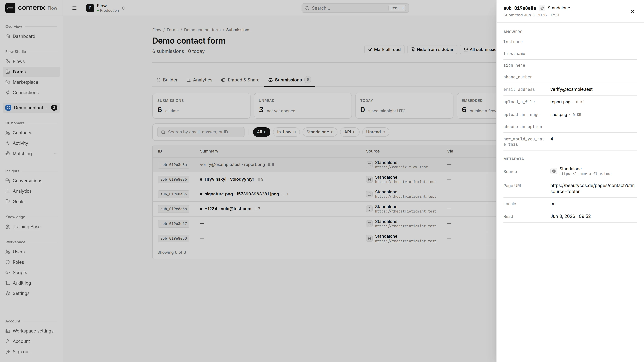Open Dashboard from the sidebar
644x362 pixels.
click(x=31, y=36)
